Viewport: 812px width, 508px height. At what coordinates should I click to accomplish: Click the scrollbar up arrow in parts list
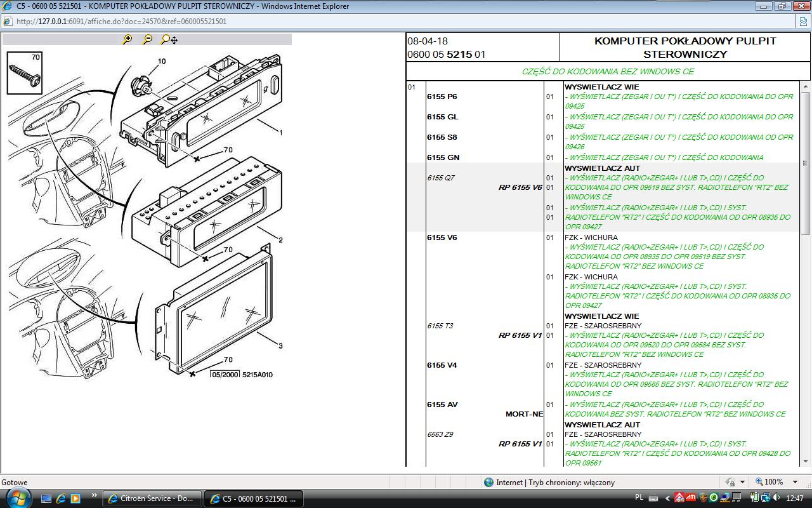point(806,86)
